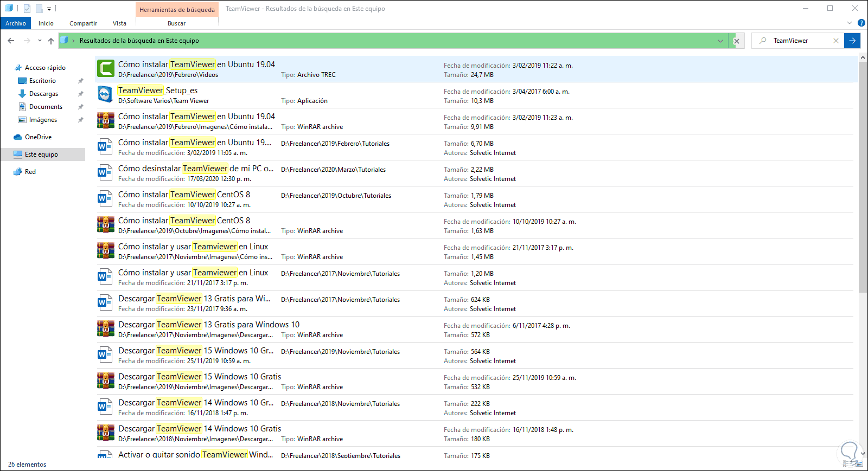The height and width of the screenshot is (471, 868).
Task: Click WinRAR icon of 1,63 MB CentOS 8 archive
Action: pos(106,224)
